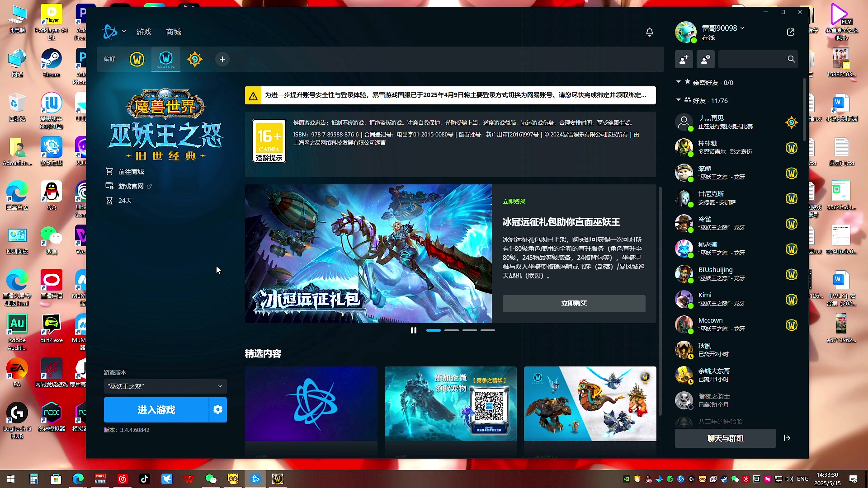Viewport: 868px width, 488px height.
Task: Click the Windows notification center icon
Action: (853, 479)
